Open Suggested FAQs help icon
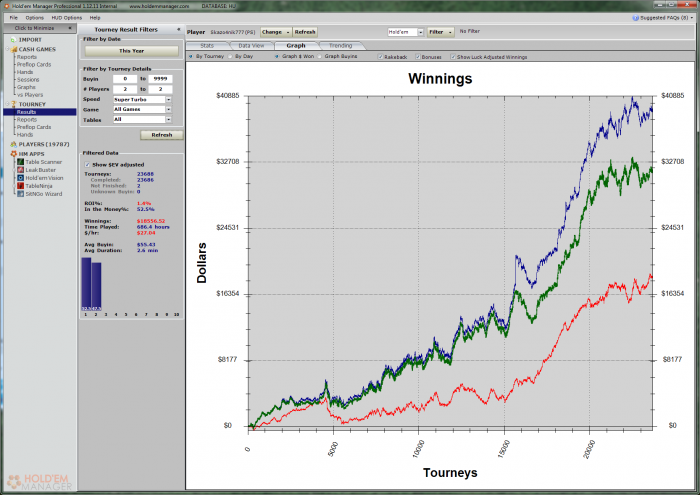Screen dimensions: 700x495 pos(635,18)
